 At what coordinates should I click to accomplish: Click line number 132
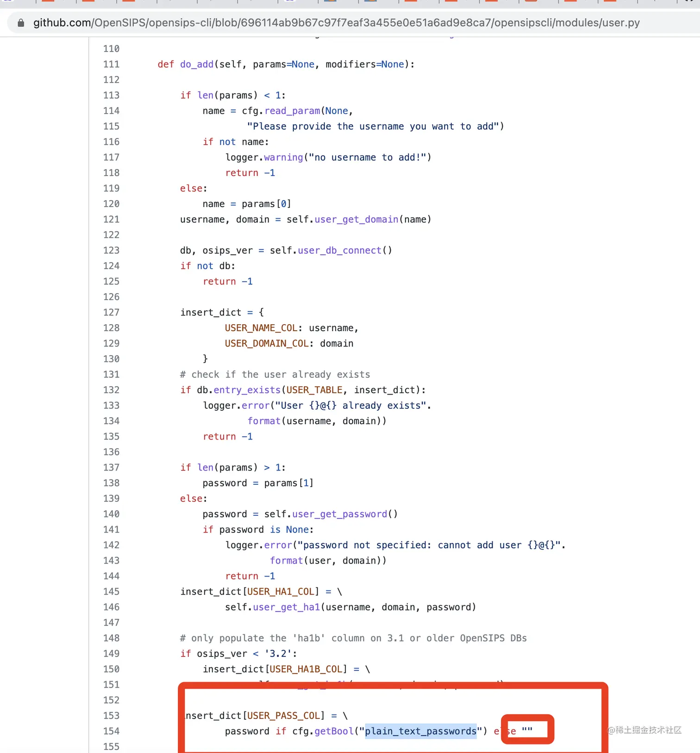click(111, 390)
